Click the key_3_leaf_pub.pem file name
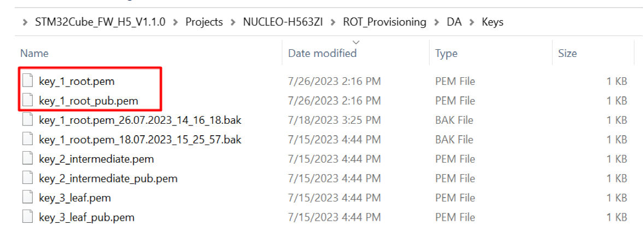This screenshot has width=644, height=242. (x=87, y=217)
